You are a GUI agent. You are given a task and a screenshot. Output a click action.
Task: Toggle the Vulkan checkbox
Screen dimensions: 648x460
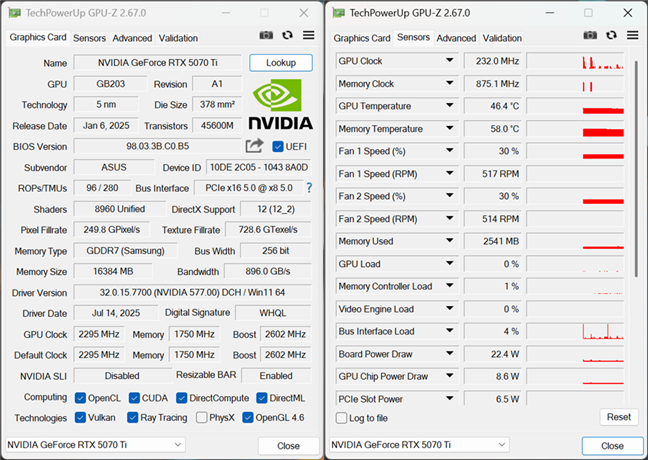coord(80,417)
